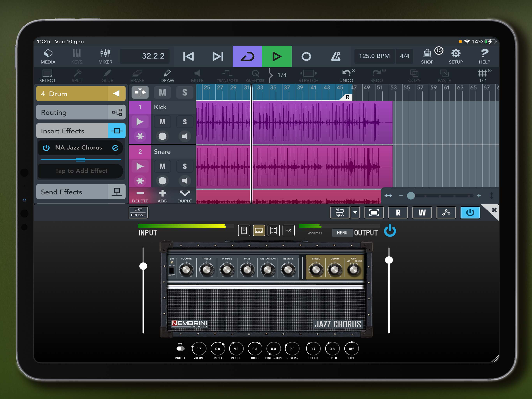Freeze the Snare track
Viewport: 532px width, 399px height.
coord(140,181)
